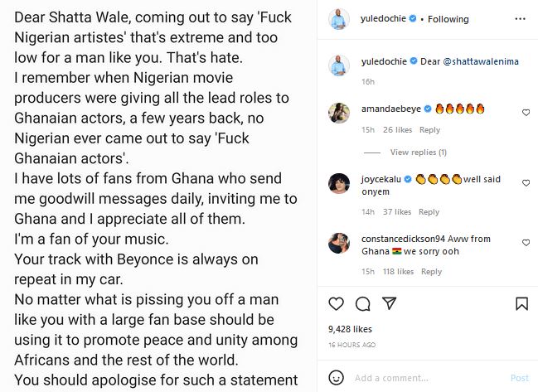Open emoji picker in comment box

(337, 378)
